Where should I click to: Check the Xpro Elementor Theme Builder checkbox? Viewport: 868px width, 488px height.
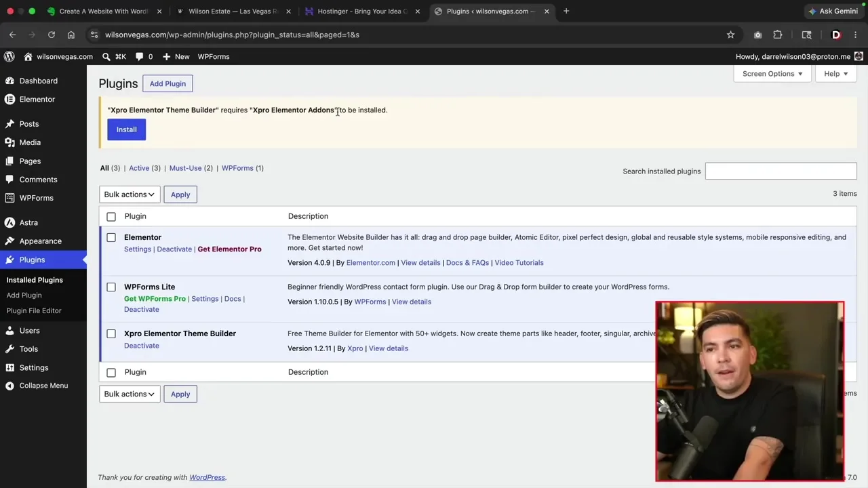(111, 334)
